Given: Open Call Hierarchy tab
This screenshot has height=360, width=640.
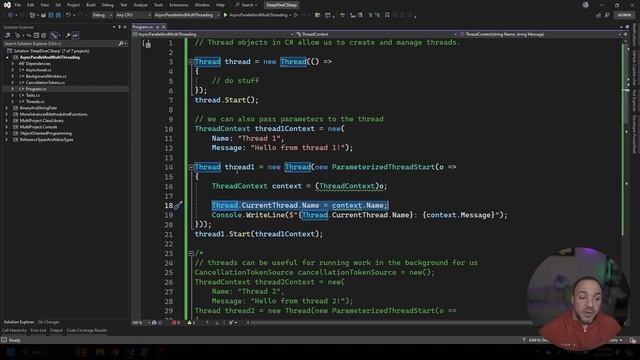Looking at the screenshot, I should 14,331.
